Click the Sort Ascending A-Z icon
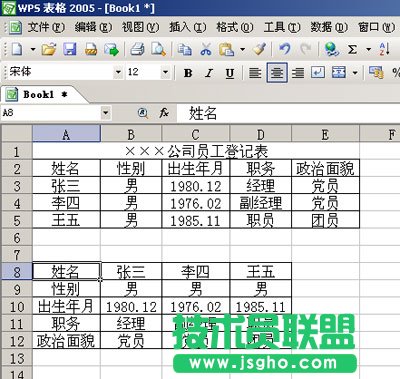 [384, 50]
